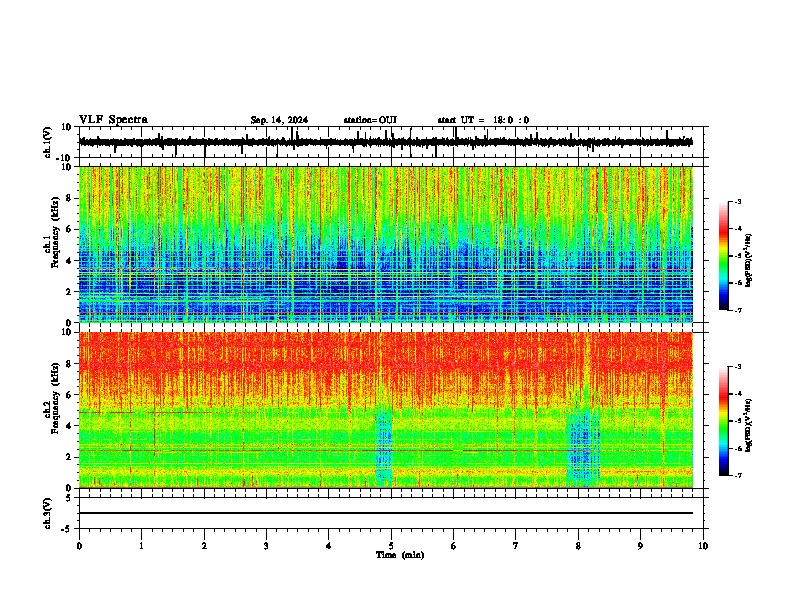Click time axis tick label "4"
Screen dimensions: 792x612
coord(329,546)
